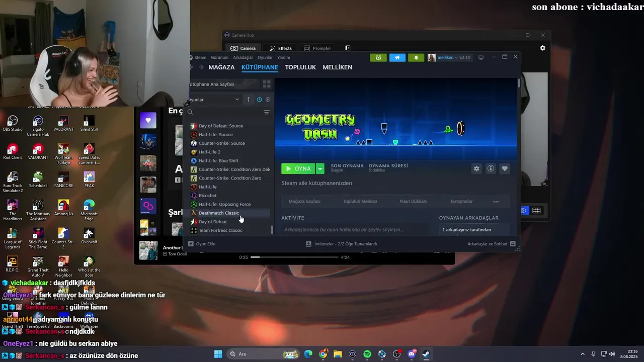Open Camera Hub settings gear
644x362 pixels.
(542, 48)
